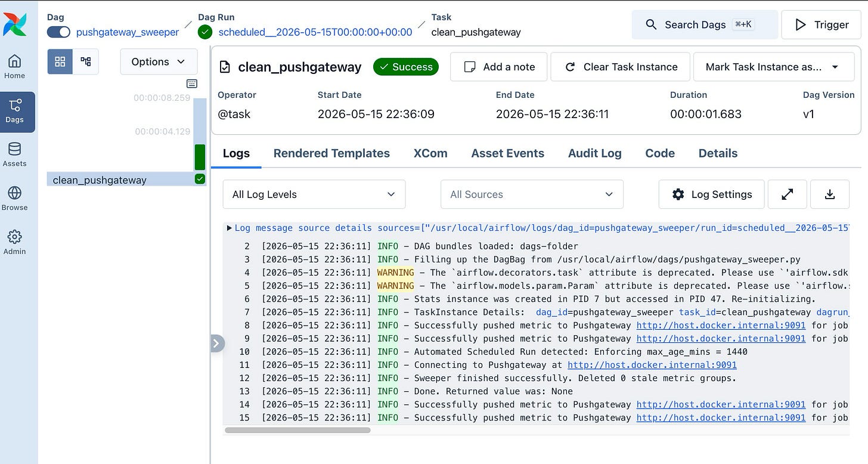Click the horizontal log scrollbar
The width and height of the screenshot is (868, 464).
(297, 430)
